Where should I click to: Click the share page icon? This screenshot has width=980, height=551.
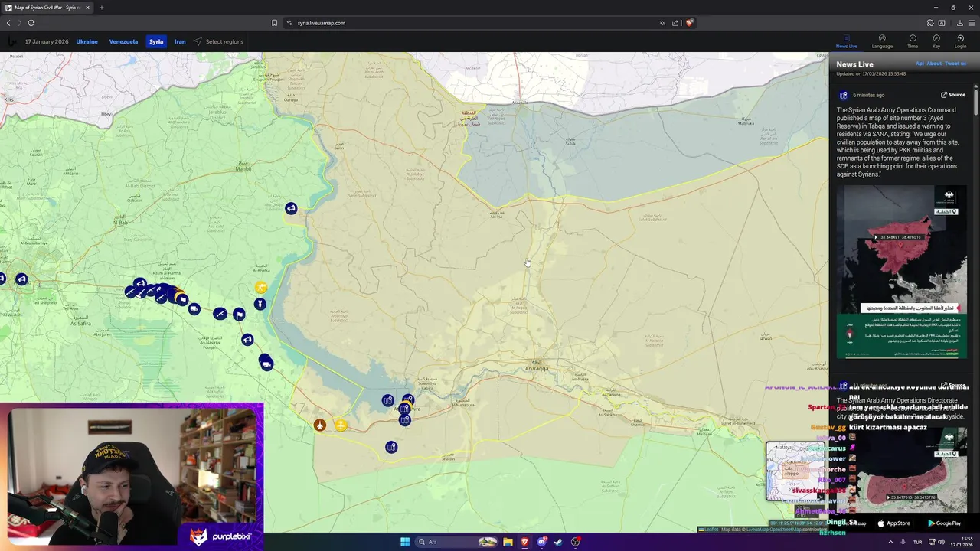click(x=675, y=23)
